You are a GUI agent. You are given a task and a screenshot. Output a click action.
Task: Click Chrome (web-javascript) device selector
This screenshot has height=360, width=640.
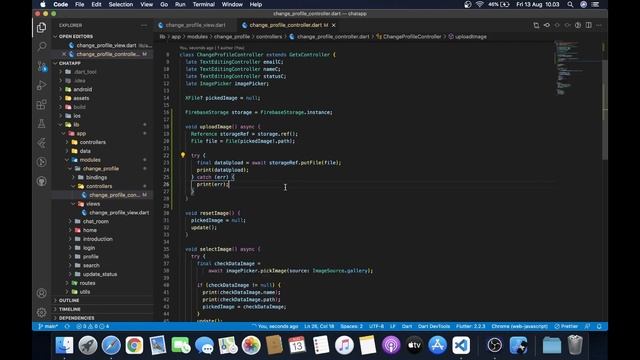click(520, 327)
